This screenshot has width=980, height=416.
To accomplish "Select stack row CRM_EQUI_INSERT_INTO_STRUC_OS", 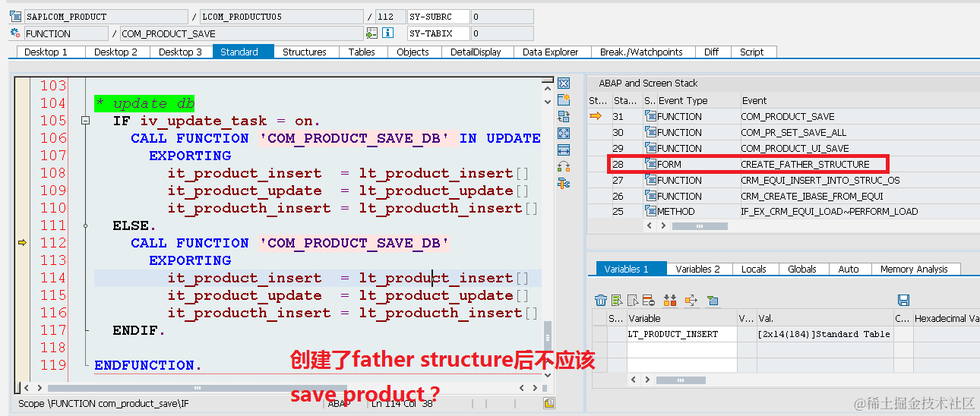I will click(782, 180).
